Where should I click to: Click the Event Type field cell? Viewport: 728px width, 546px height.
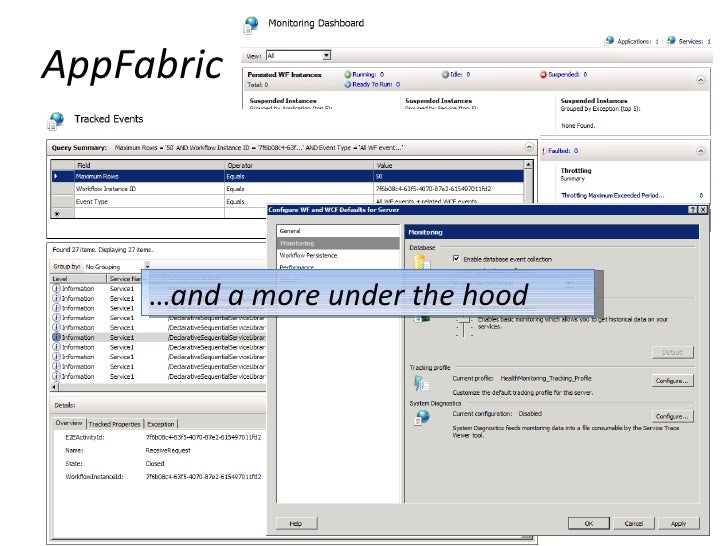pos(149,202)
